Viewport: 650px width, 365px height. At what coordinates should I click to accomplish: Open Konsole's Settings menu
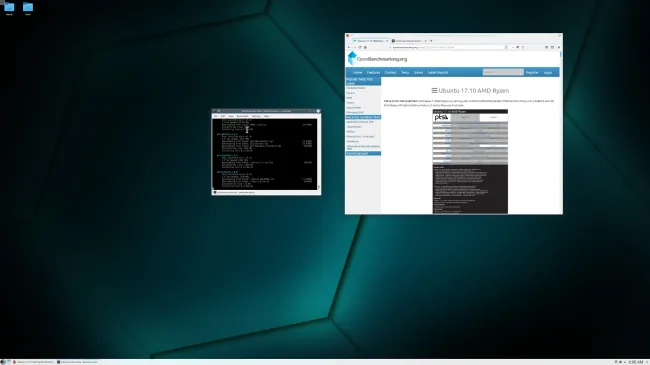pos(256,116)
